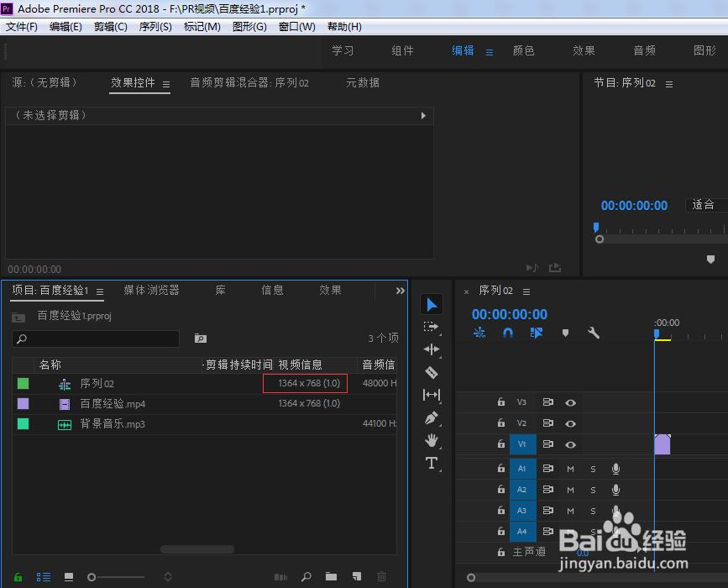The image size is (728, 588).
Task: Click list view sort order toggle icon
Action: pyautogui.click(x=168, y=577)
